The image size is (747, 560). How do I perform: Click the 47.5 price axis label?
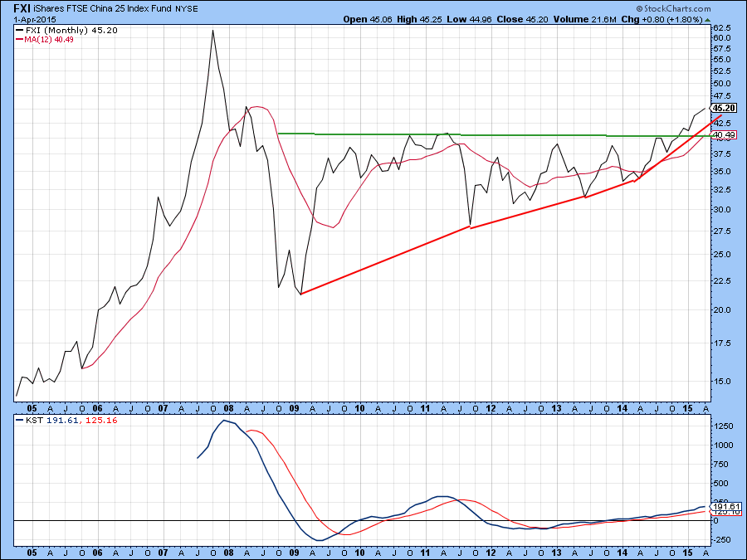click(722, 95)
